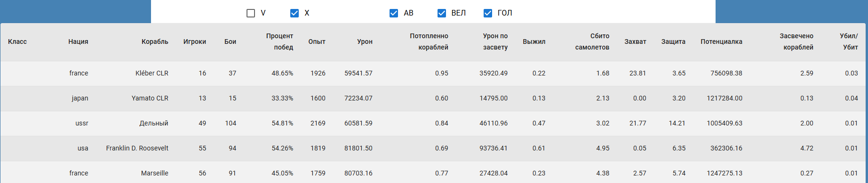Select the Kléber CLR ship row
868x183 pixels.
click(x=434, y=73)
